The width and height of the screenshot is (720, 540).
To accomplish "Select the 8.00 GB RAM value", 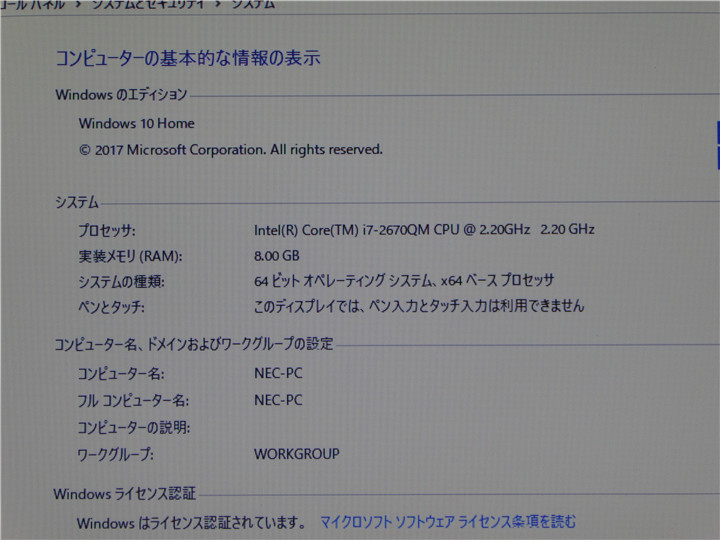I will click(x=277, y=256).
